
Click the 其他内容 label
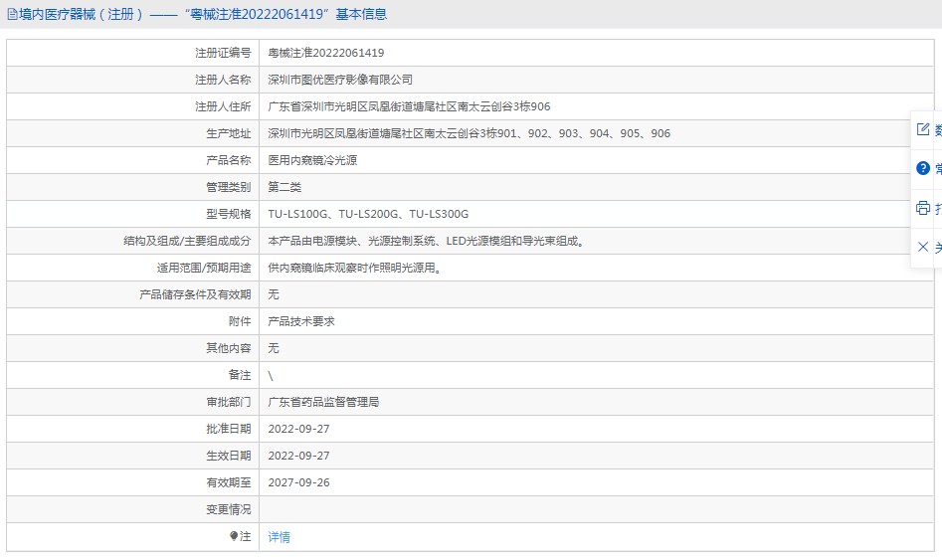tap(229, 348)
